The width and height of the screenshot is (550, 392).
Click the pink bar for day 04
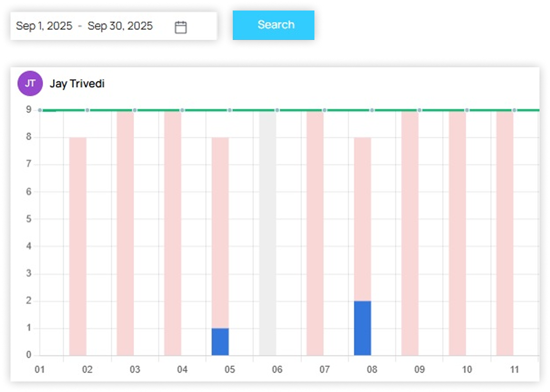[172, 233]
